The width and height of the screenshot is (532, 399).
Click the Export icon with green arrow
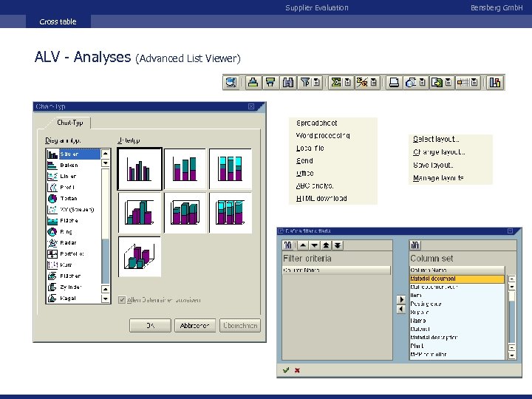click(437, 83)
